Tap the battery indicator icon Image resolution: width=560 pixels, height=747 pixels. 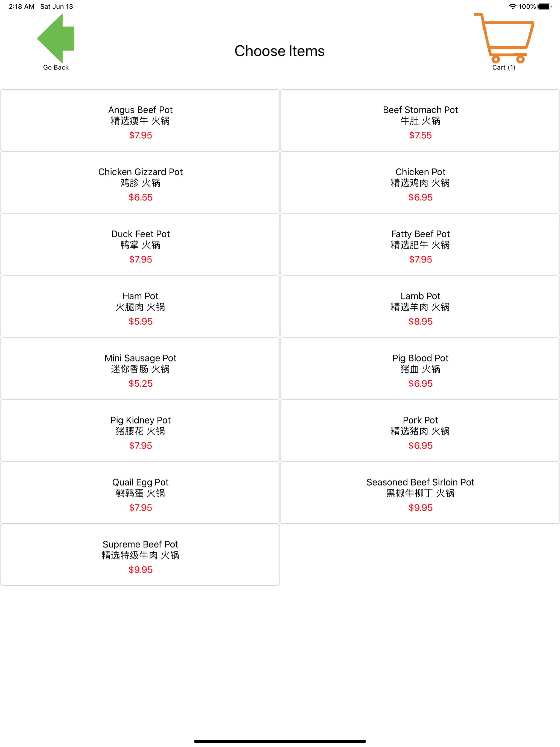click(x=544, y=6)
